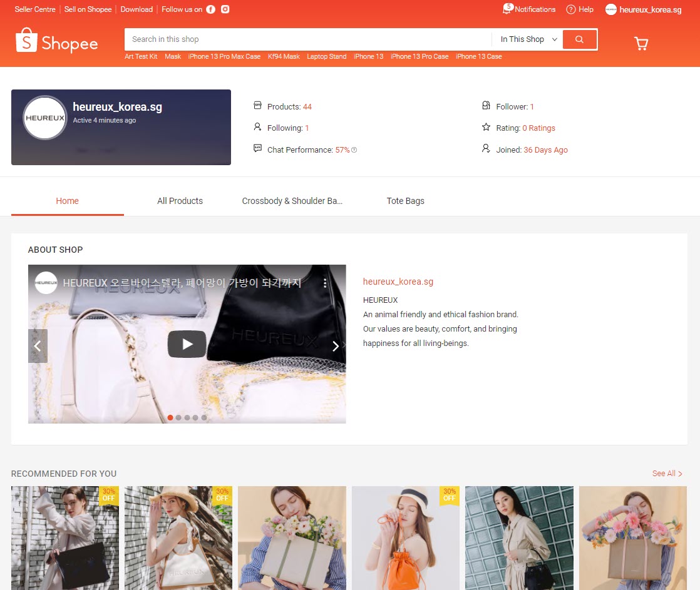The width and height of the screenshot is (700, 590).
Task: Open the Seller Centre link
Action: 35,9
